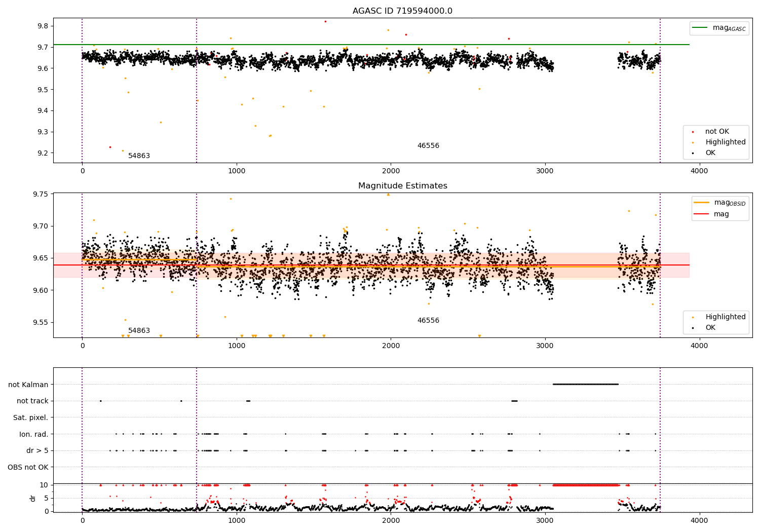Click the 4000 x-tick under the bottom plot
Viewport: 760px width, 532px height.
point(700,521)
